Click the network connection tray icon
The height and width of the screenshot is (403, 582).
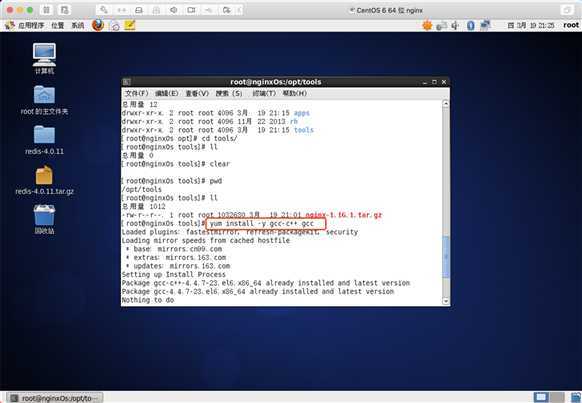point(441,26)
